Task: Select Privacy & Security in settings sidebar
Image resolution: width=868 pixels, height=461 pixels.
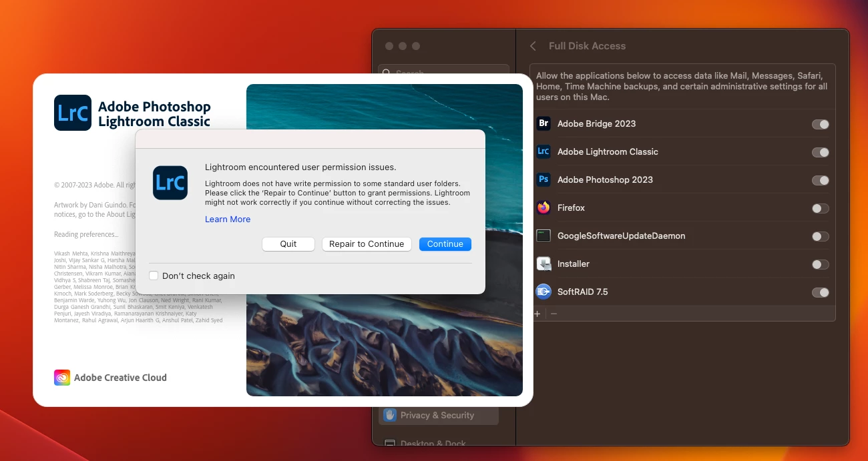Action: tap(439, 415)
